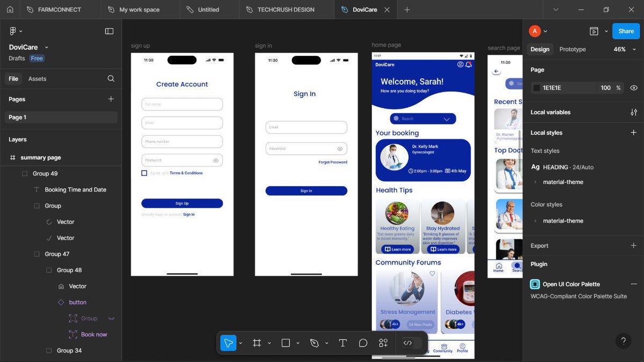Open Present options dropdown arrow
The width and height of the screenshot is (644, 362).
pyautogui.click(x=606, y=31)
